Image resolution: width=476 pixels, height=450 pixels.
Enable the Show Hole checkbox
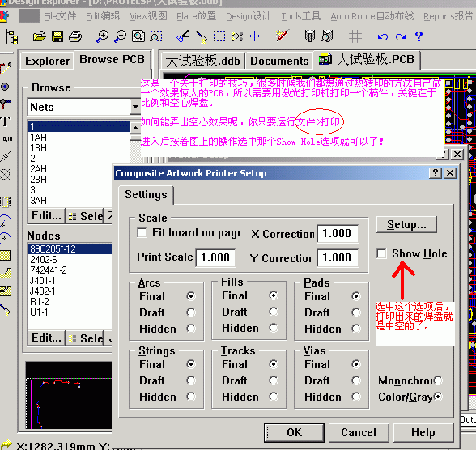coord(381,253)
